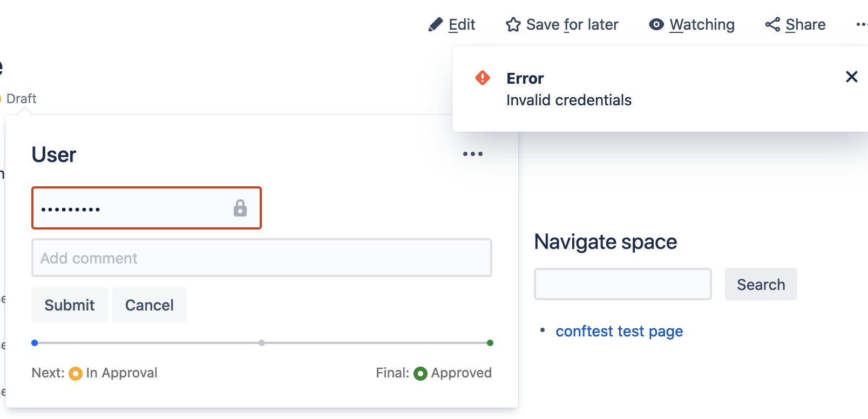Click the orange In Approval status icon
This screenshot has height=419, width=868.
click(x=76, y=373)
